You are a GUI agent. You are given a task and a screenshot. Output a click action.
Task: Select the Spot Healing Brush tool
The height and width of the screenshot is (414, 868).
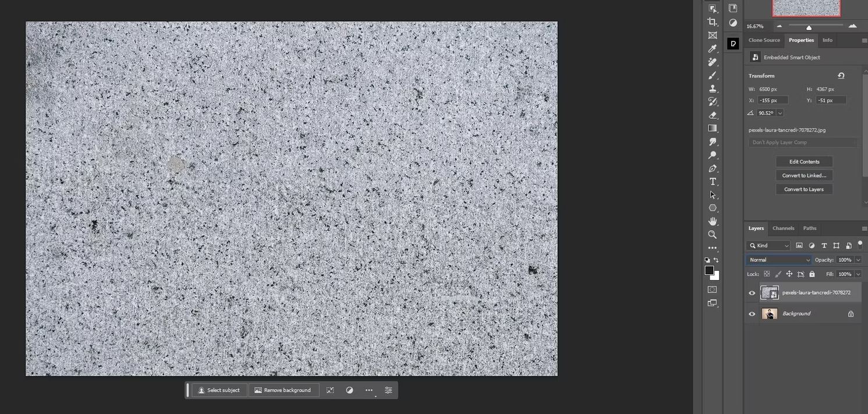[713, 62]
